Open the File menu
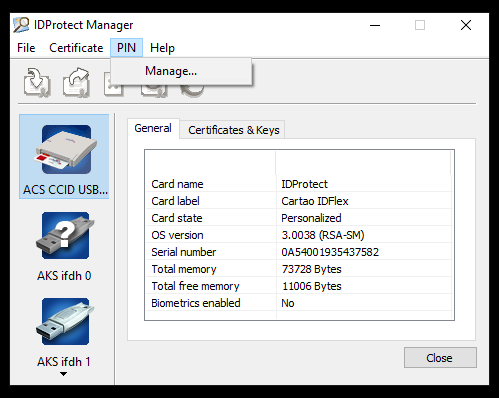Screen dimensions: 499x398 (26, 48)
